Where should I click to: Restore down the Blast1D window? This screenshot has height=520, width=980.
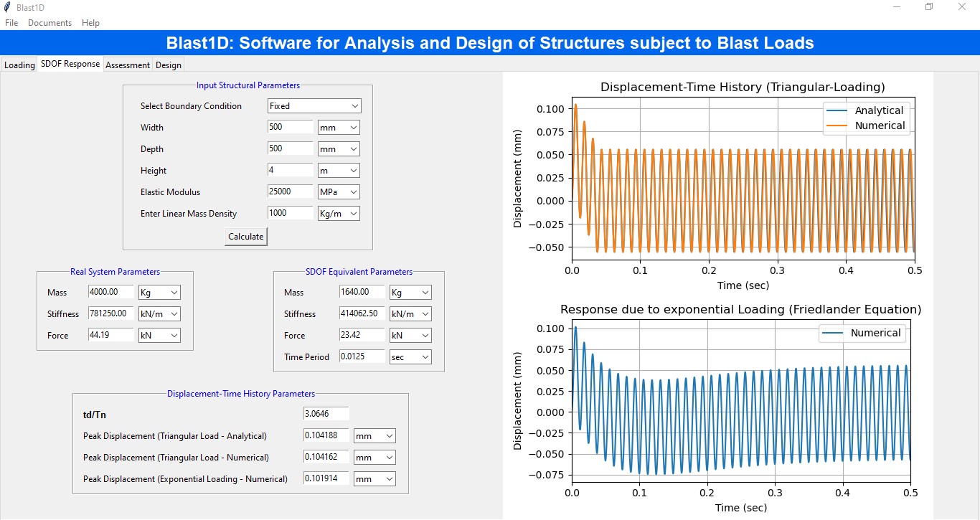929,7
